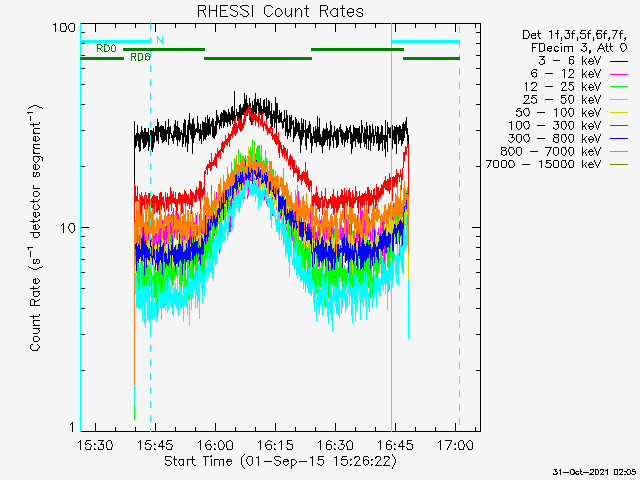Click the FDecim 3, Att 0 text

click(x=579, y=48)
